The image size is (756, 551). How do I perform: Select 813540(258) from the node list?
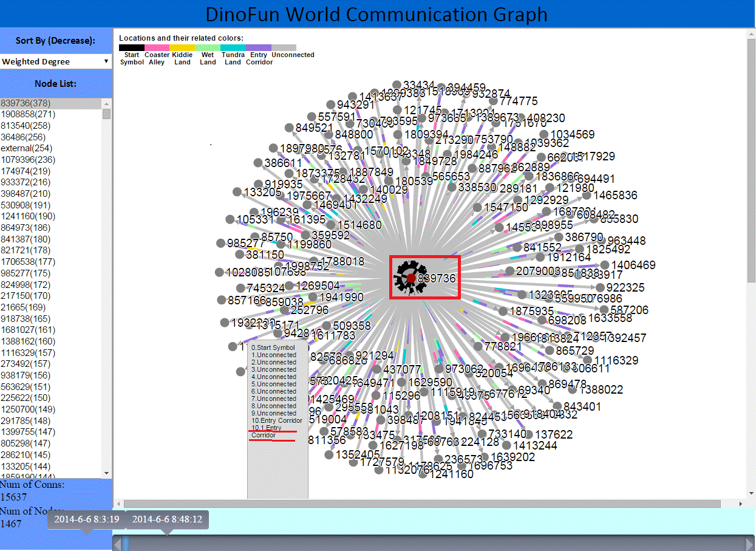(26, 126)
